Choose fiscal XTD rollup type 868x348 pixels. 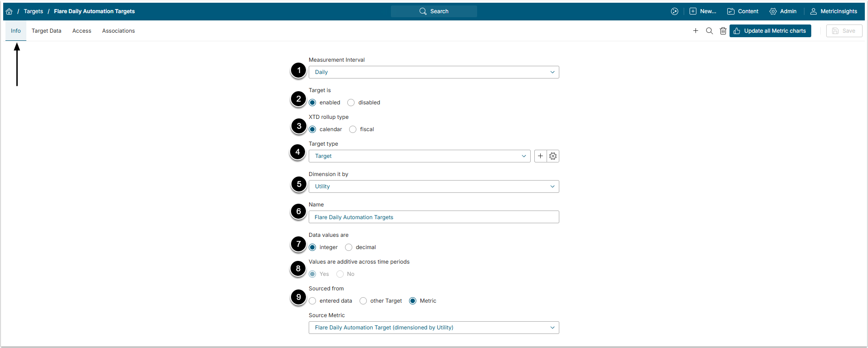pos(353,129)
